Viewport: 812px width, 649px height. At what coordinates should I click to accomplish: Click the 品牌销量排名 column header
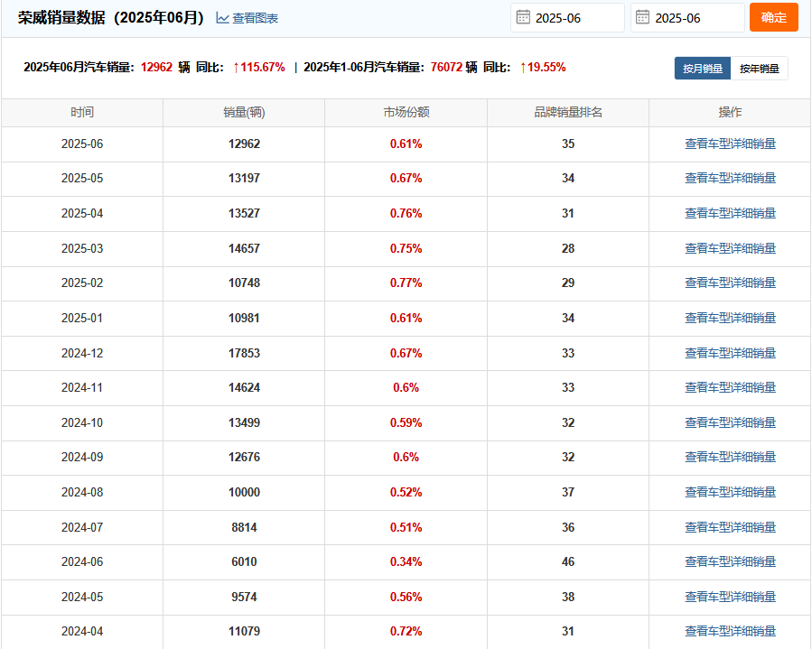(x=568, y=112)
